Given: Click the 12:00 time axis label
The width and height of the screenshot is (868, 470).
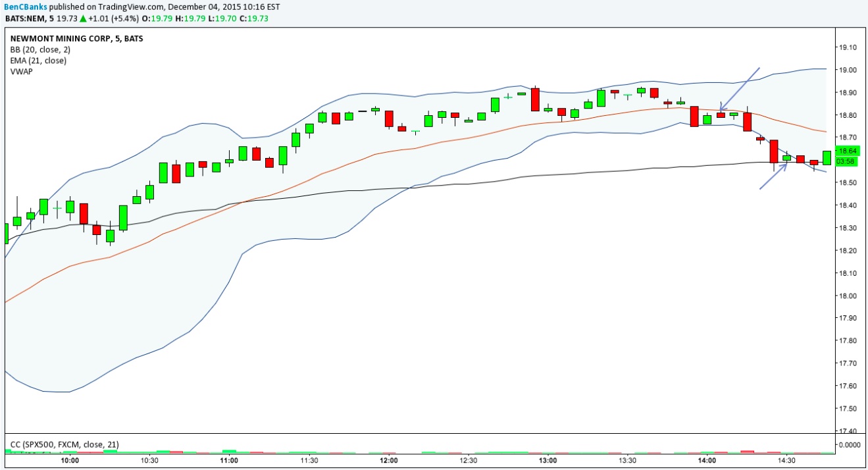Looking at the screenshot, I should click(388, 461).
